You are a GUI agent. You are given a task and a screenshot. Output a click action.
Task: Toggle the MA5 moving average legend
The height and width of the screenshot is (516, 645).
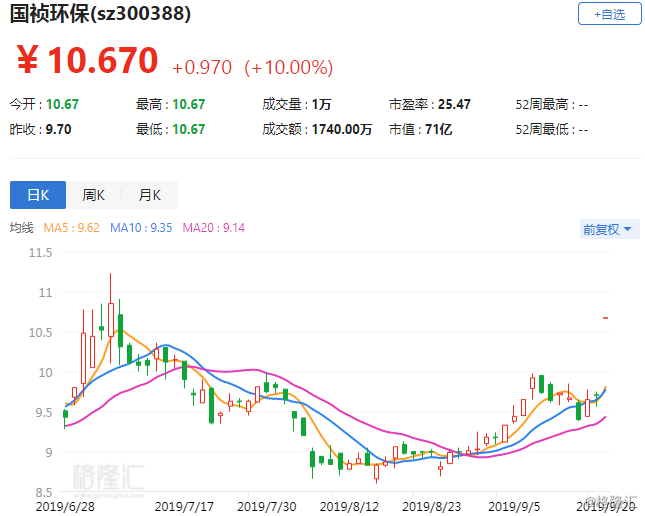(x=72, y=228)
